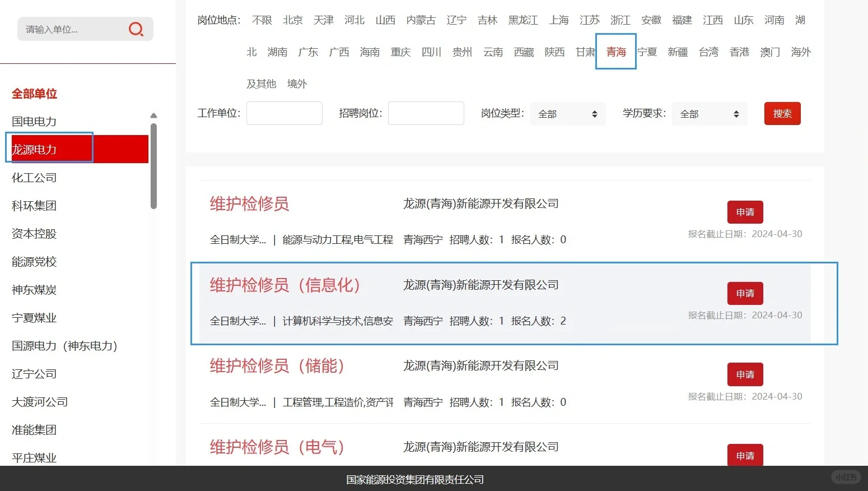Click 工程管理,工程造价,资产评 major text

click(x=338, y=402)
